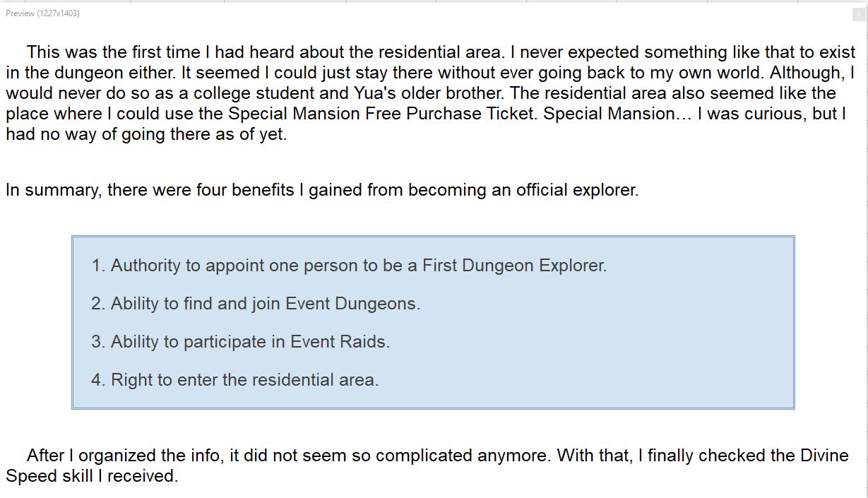868x498 pixels.
Task: Click the line ending "as of yet."
Action: point(146,134)
